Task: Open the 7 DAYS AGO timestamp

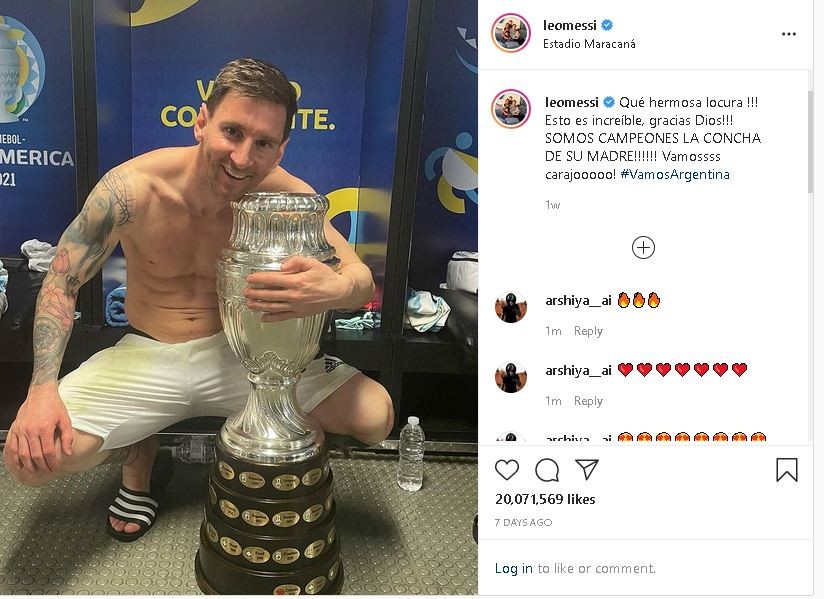Action: pos(523,522)
